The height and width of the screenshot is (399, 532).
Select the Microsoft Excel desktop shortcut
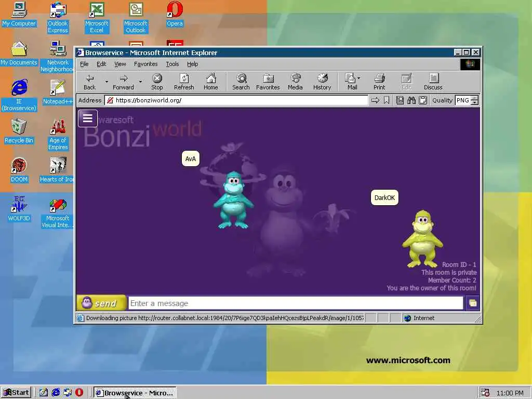pyautogui.click(x=97, y=18)
